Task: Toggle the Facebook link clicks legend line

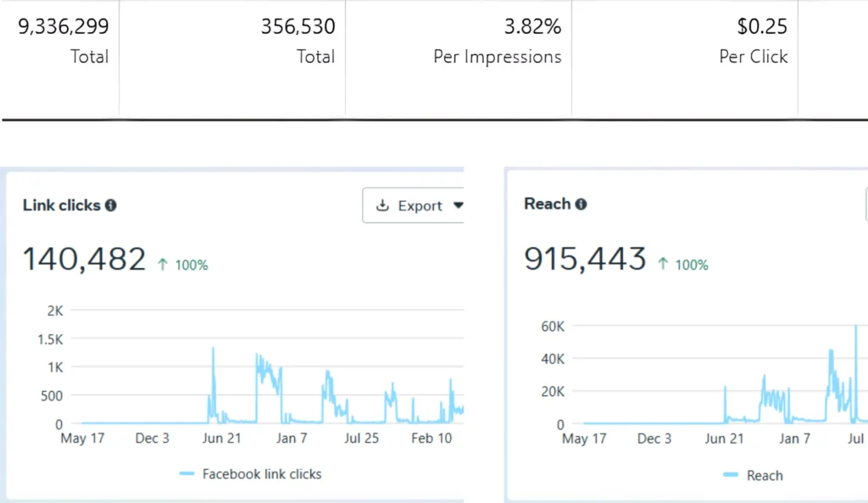Action: pos(187,474)
